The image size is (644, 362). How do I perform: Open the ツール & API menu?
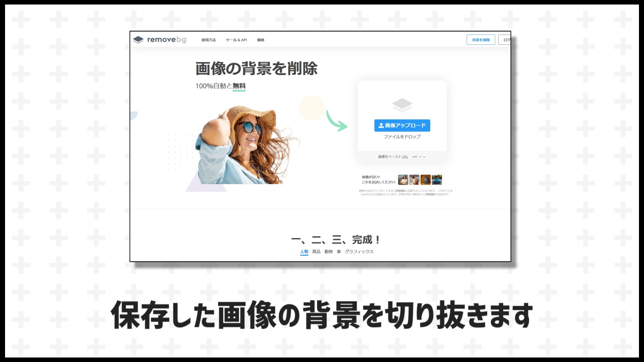(236, 40)
